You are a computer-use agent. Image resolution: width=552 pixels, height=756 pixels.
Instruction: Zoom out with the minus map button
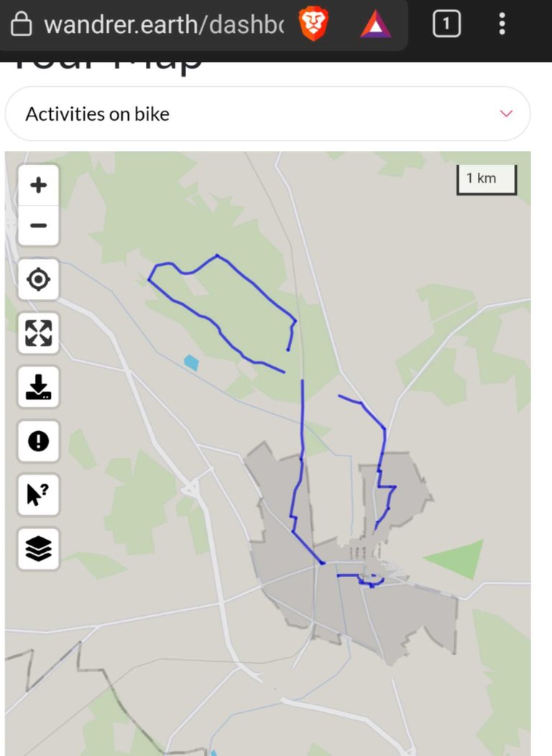(x=39, y=226)
